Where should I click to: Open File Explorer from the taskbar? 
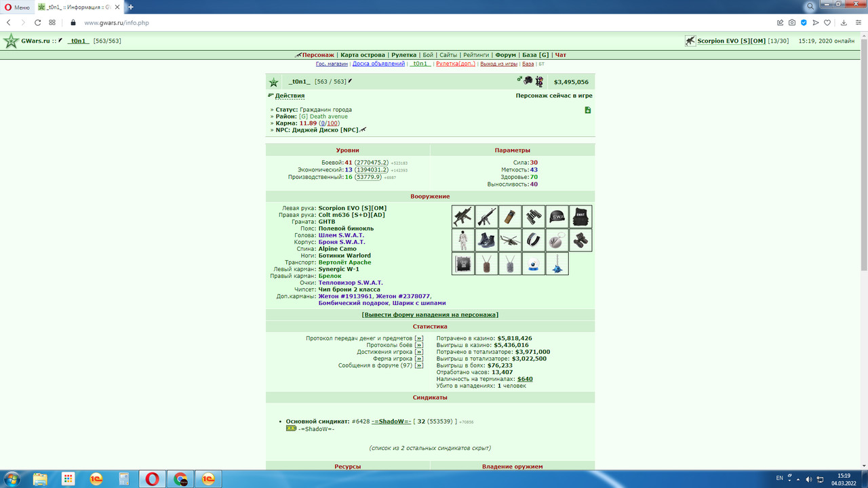40,479
